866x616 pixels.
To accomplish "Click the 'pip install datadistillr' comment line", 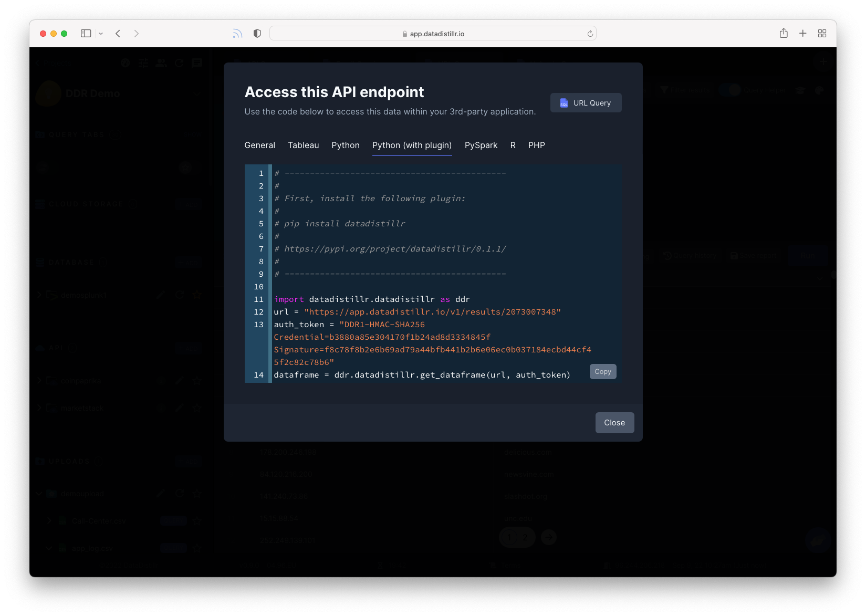I will click(x=340, y=224).
